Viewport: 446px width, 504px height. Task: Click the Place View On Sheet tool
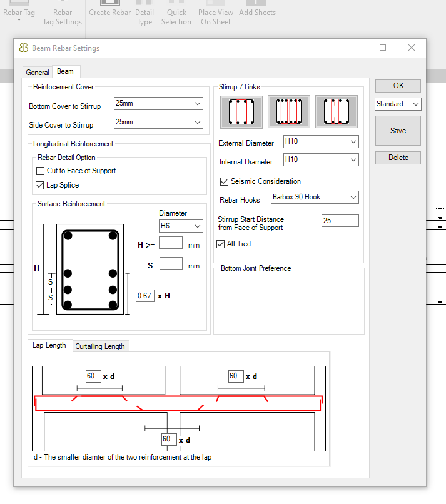pyautogui.click(x=215, y=17)
